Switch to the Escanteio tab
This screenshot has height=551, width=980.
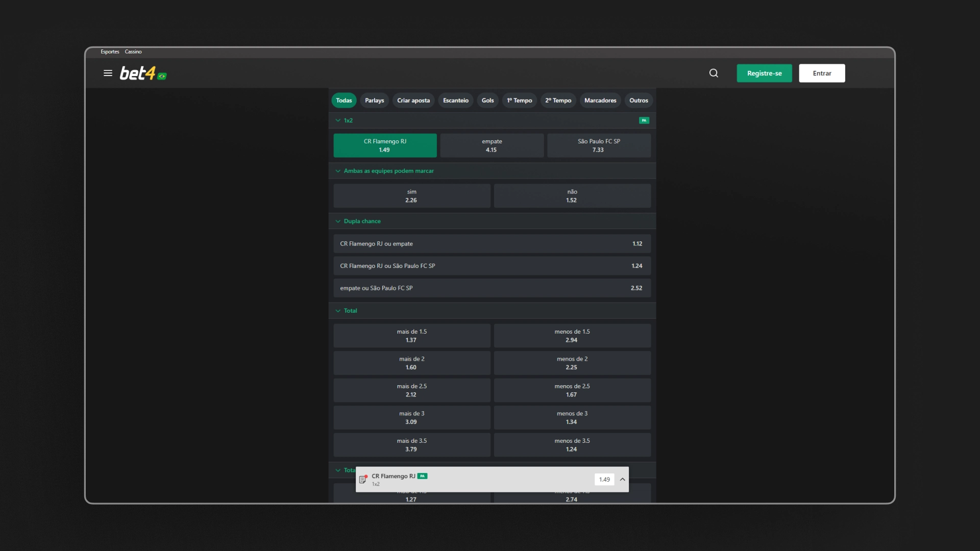click(455, 101)
